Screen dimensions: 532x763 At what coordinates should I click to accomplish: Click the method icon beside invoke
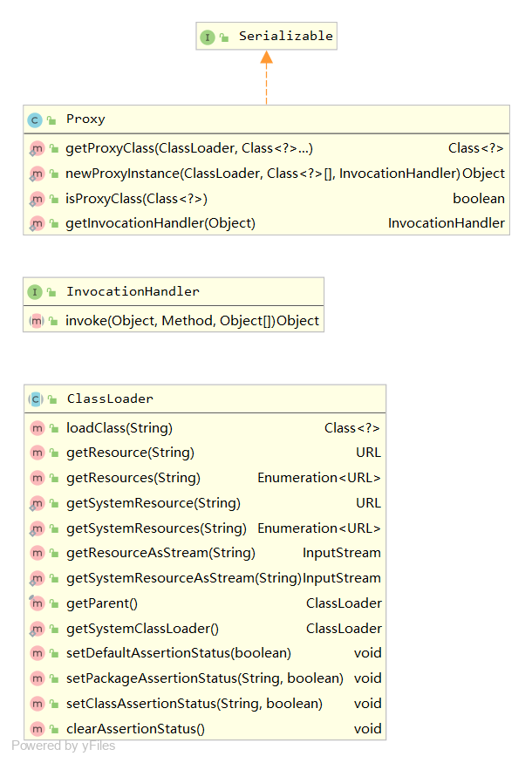click(x=37, y=321)
